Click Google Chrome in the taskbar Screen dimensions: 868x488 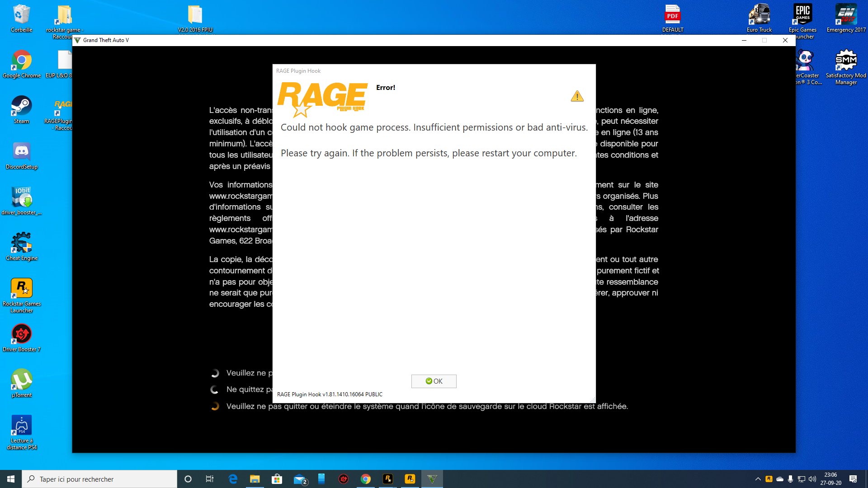click(366, 479)
